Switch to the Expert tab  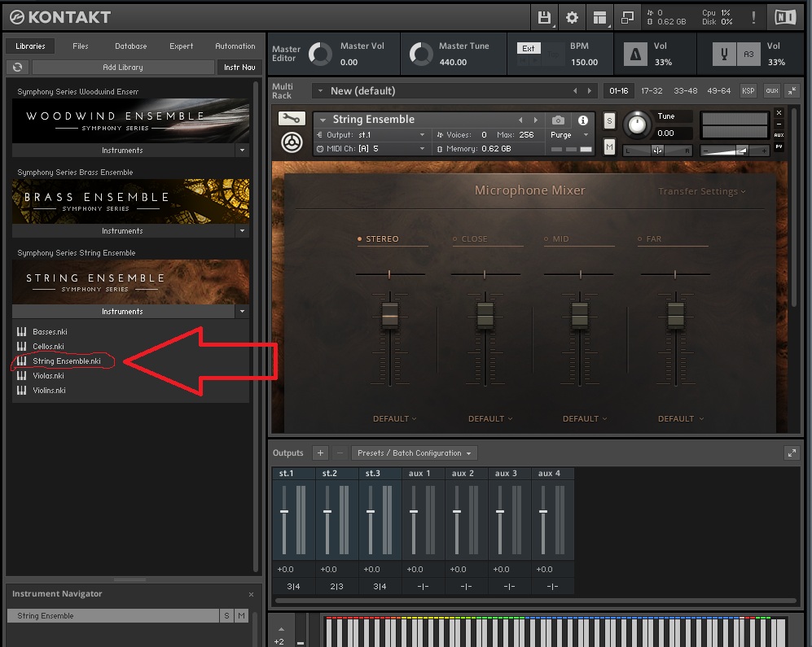(182, 46)
